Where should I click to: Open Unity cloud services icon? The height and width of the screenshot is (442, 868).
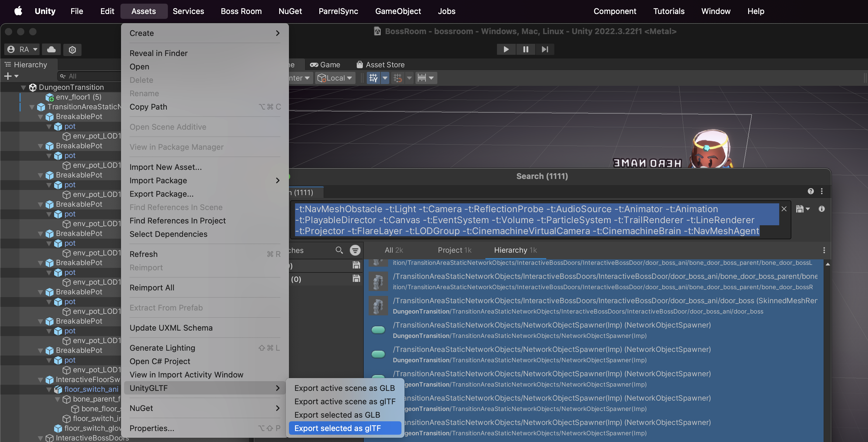(x=51, y=50)
